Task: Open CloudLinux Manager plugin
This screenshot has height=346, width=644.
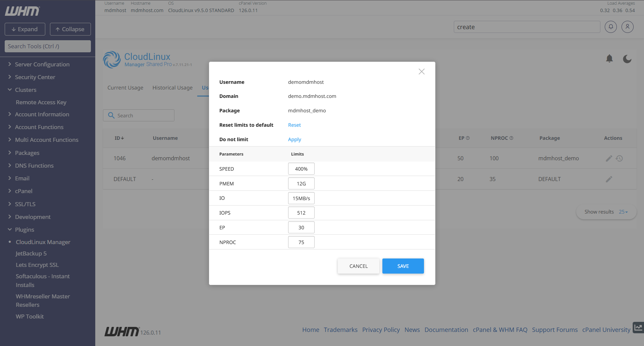Action: coord(43,242)
